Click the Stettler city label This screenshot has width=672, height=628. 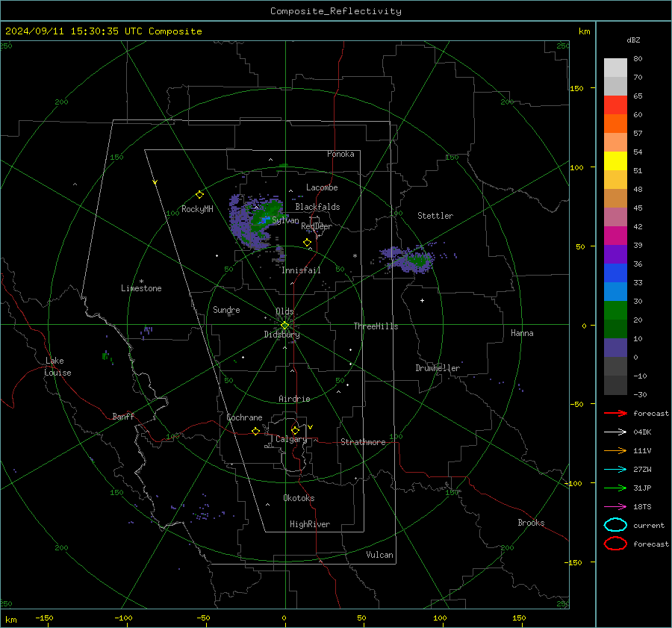point(435,216)
